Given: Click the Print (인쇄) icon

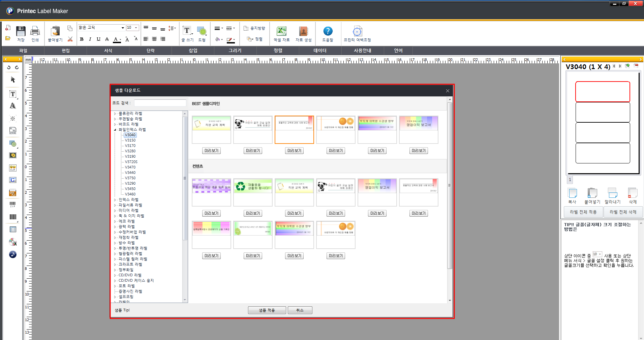Looking at the screenshot, I should (x=35, y=31).
